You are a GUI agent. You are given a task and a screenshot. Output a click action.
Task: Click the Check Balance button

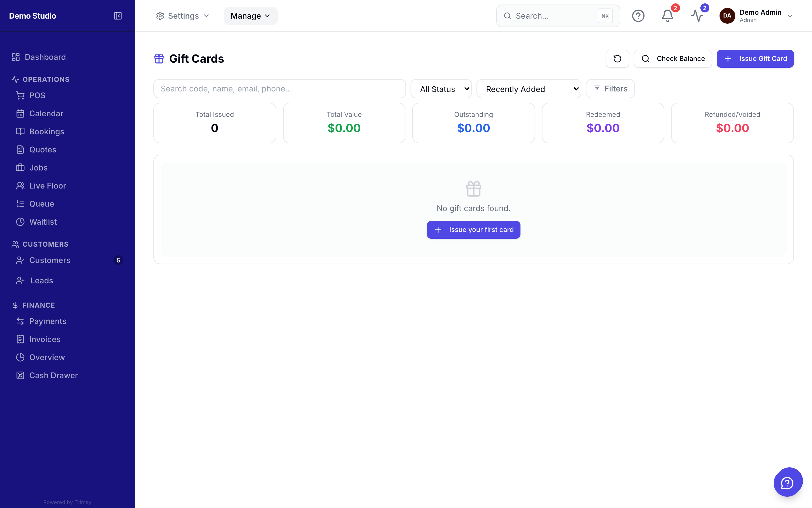(x=673, y=59)
